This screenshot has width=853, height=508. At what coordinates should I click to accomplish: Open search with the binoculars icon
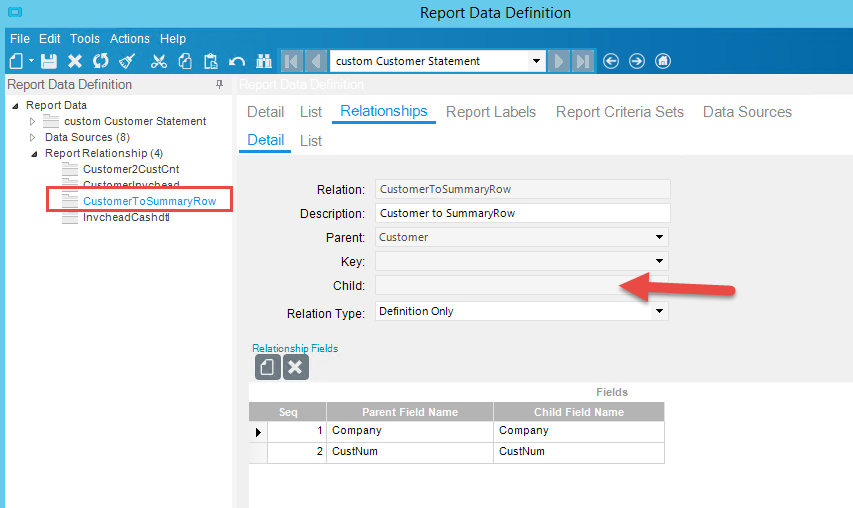264,61
